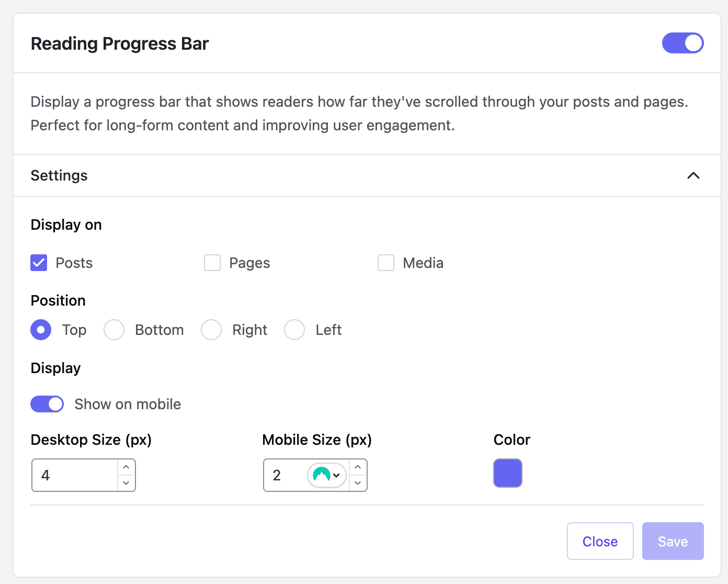Decrease Desktop Size with down arrow
Screen dimensions: 728x584
[x=126, y=483]
